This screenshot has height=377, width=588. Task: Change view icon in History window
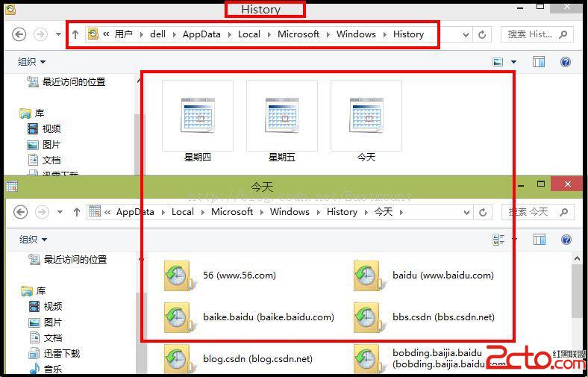[498, 62]
